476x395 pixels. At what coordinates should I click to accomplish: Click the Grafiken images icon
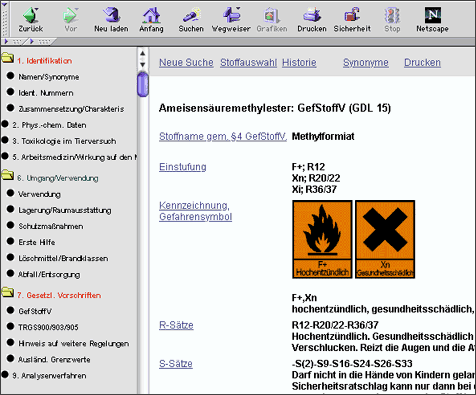click(x=272, y=15)
